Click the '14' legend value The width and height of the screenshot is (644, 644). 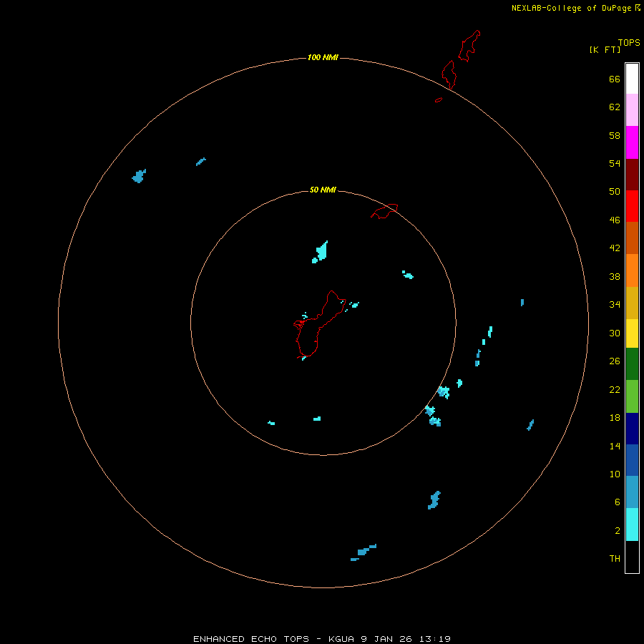tap(615, 446)
